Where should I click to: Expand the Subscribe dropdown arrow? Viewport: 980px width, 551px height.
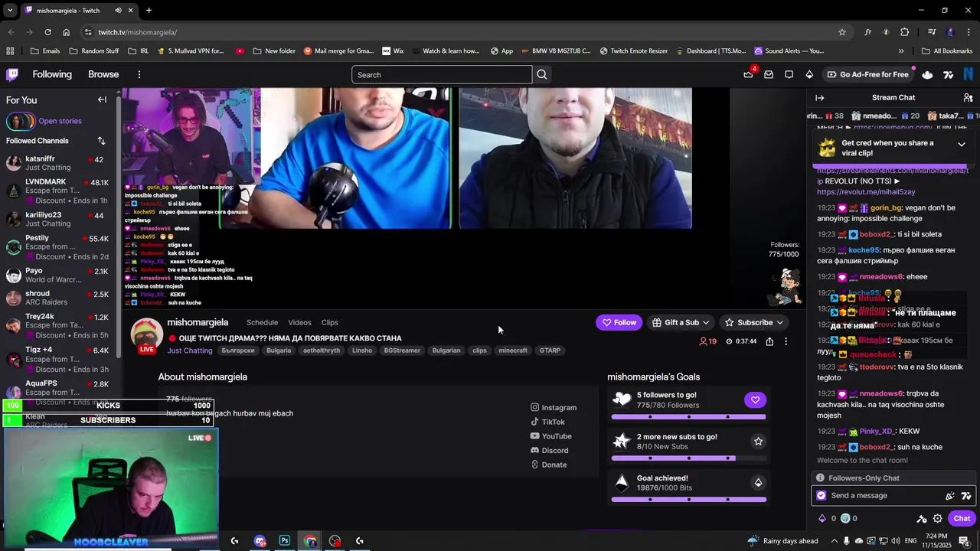(779, 323)
